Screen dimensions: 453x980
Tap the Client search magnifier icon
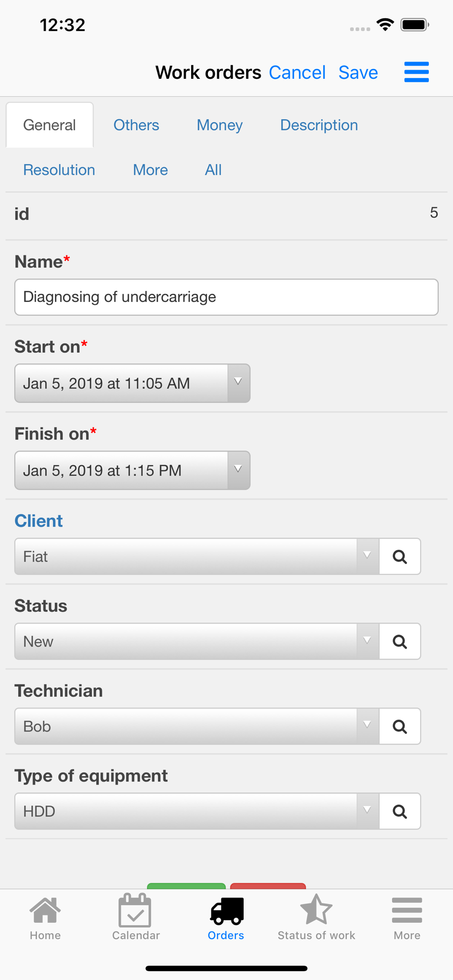coord(400,557)
